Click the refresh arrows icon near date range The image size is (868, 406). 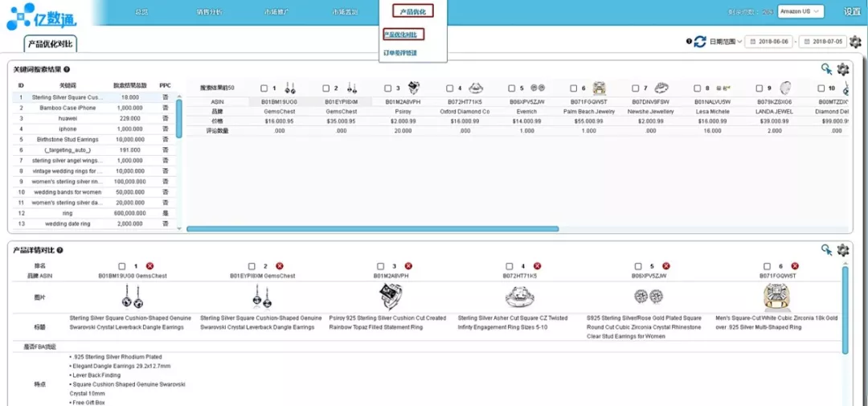tap(700, 42)
